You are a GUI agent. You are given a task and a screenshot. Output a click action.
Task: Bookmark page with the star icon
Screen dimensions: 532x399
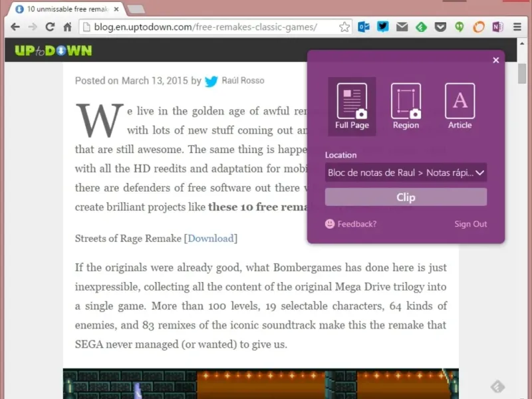tap(344, 27)
